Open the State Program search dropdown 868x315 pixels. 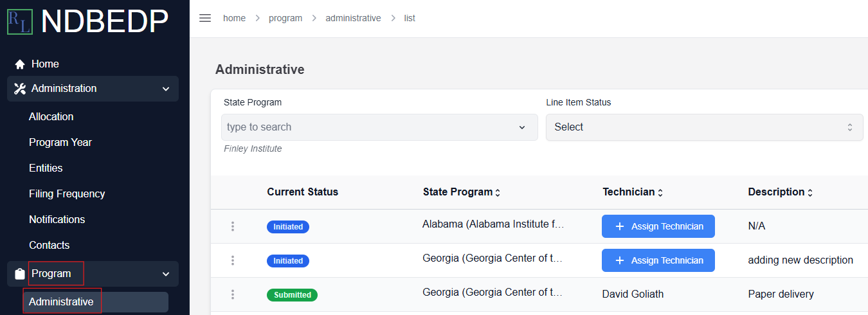379,127
